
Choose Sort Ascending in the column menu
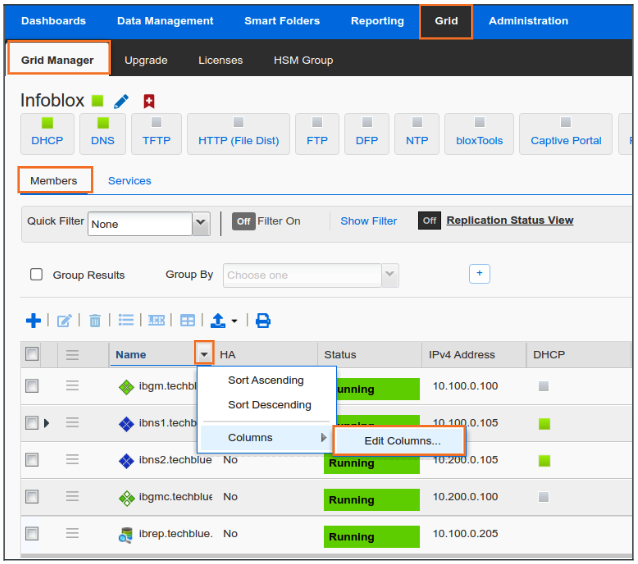point(265,380)
